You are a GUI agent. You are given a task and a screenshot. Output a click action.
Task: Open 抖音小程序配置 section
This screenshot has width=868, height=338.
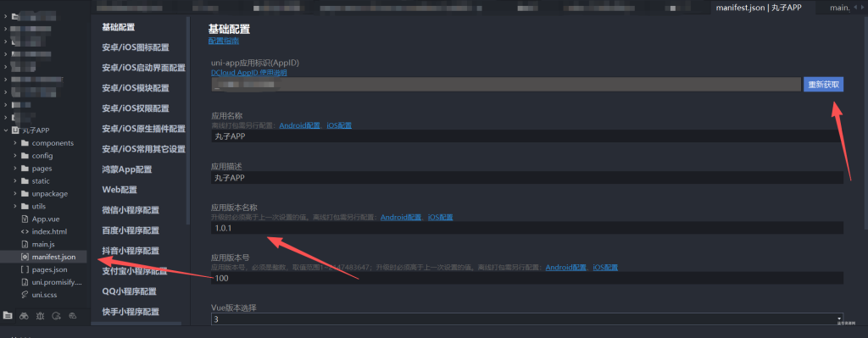pos(131,251)
